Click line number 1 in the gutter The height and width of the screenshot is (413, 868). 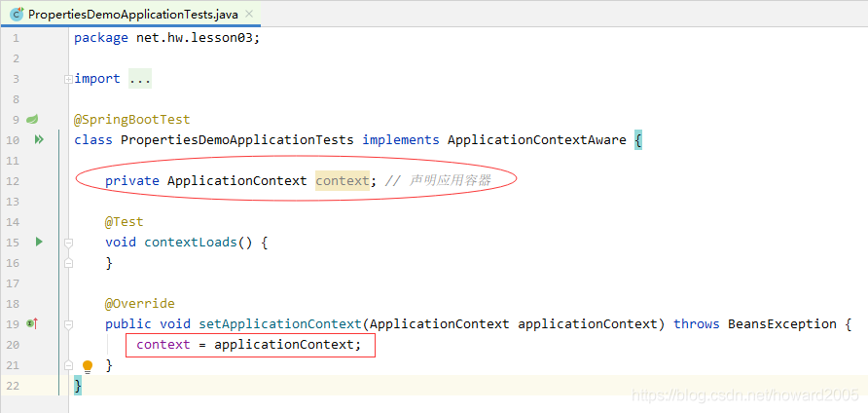tap(16, 38)
